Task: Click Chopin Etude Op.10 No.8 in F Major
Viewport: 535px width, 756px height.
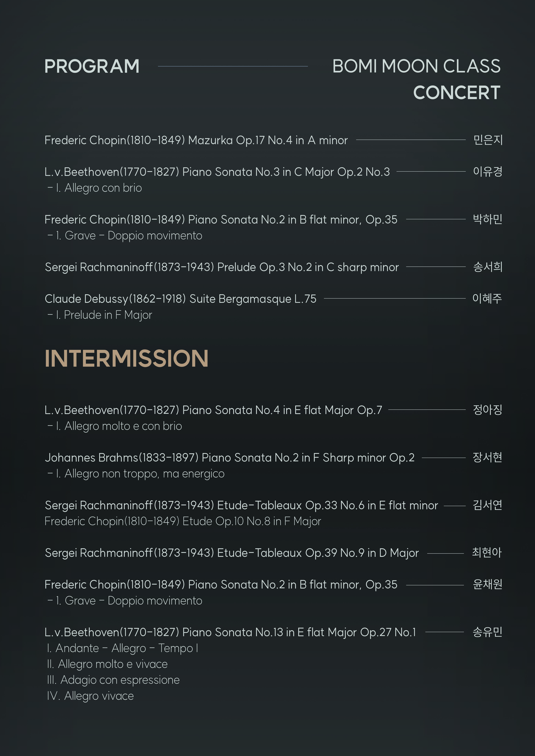Action: (183, 521)
